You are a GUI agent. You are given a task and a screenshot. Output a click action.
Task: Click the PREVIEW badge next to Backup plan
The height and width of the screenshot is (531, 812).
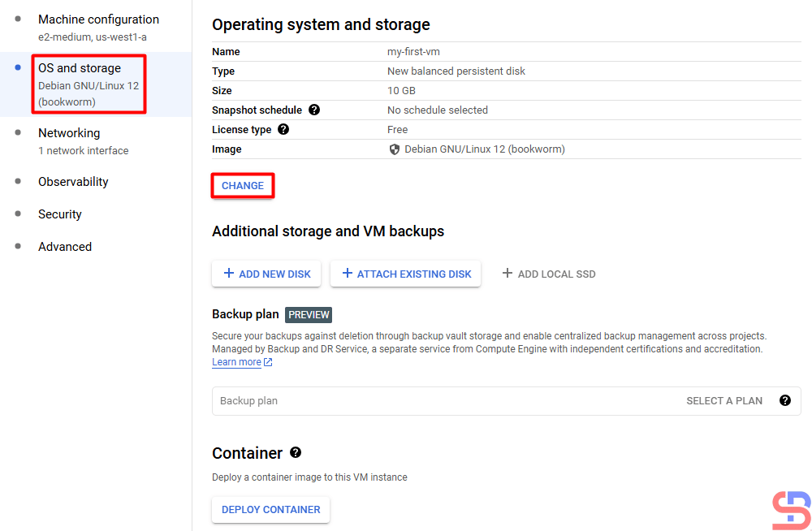pyautogui.click(x=309, y=315)
